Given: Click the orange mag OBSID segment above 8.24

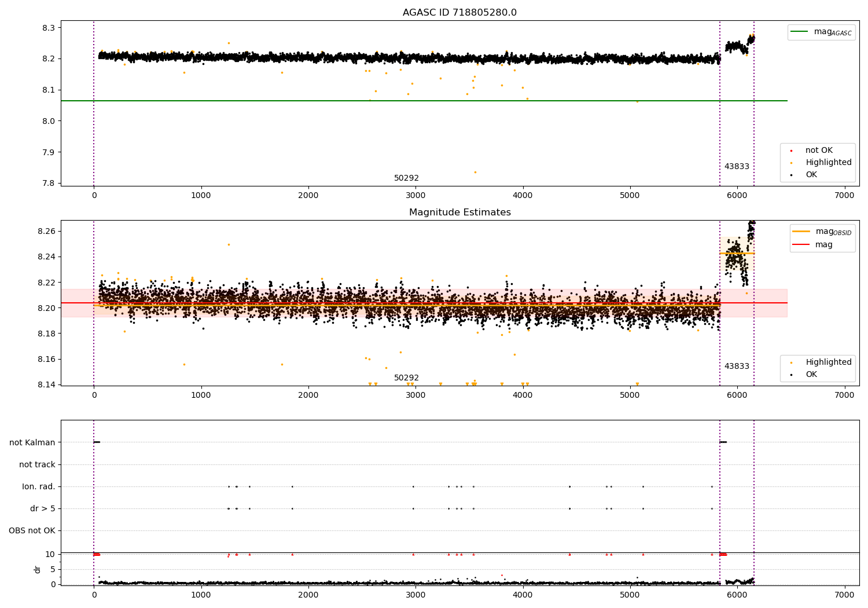Looking at the screenshot, I should 737,253.
